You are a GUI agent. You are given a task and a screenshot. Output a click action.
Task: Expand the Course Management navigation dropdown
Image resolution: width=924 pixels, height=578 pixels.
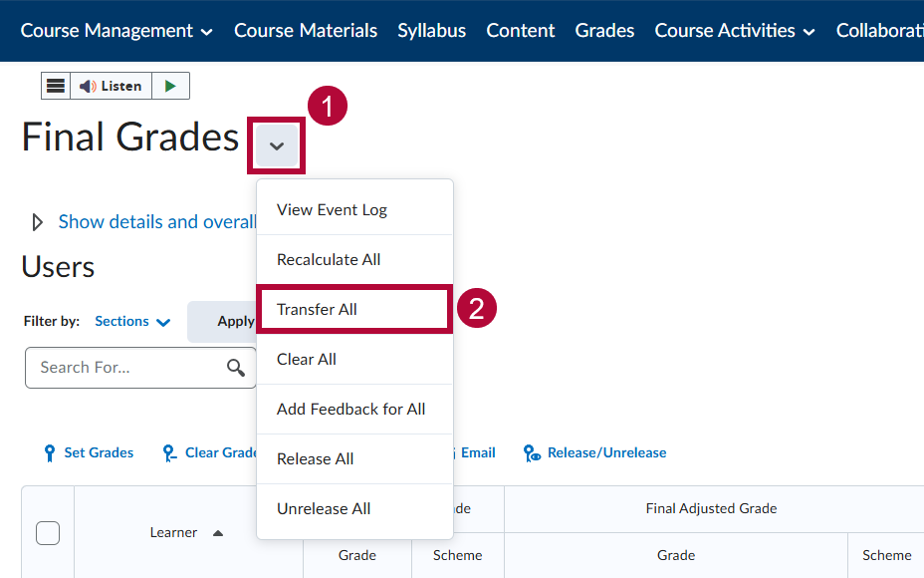point(115,31)
